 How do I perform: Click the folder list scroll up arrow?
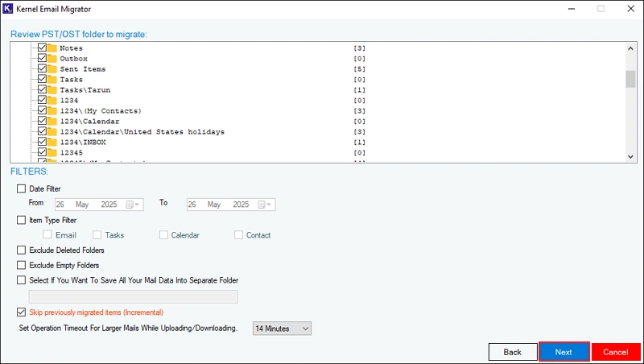630,48
